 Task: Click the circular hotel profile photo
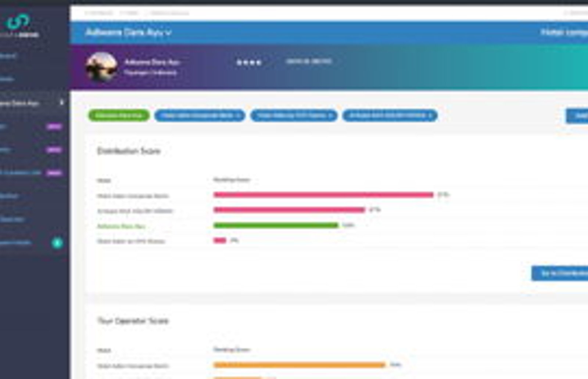pyautogui.click(x=101, y=67)
